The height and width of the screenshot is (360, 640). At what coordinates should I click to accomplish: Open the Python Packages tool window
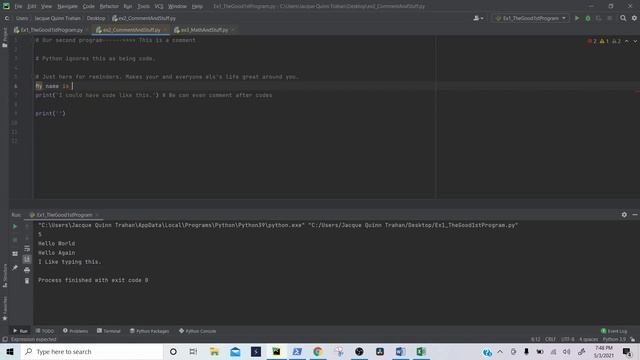149,331
